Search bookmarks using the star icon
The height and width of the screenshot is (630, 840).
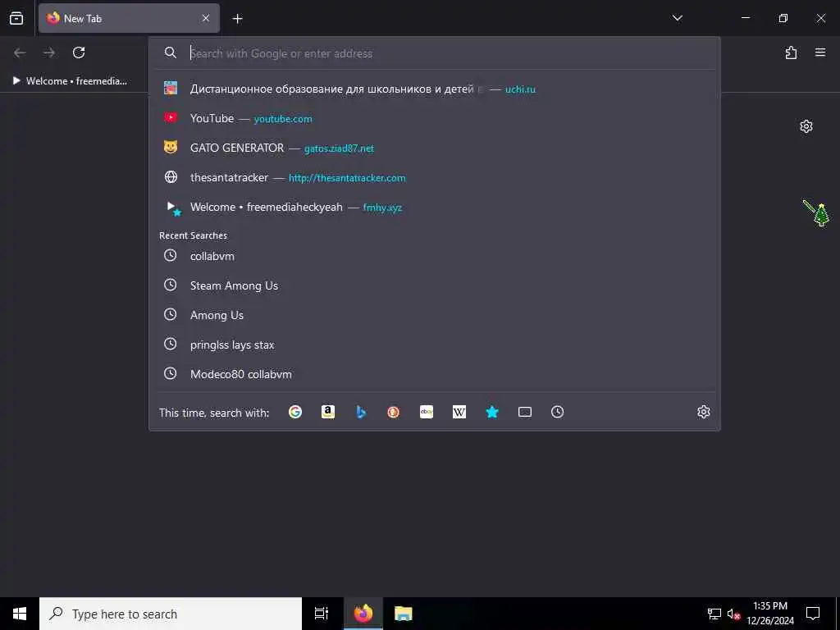(x=492, y=412)
